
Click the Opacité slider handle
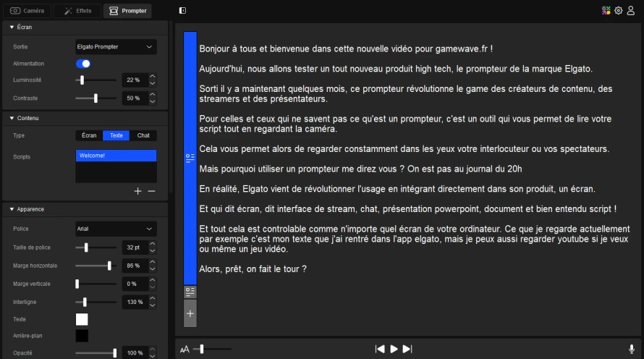114,352
